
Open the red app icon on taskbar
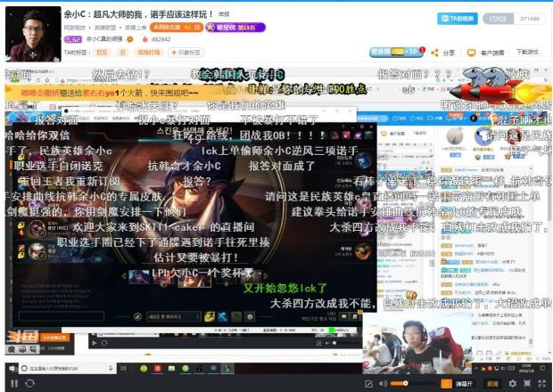[157, 369]
